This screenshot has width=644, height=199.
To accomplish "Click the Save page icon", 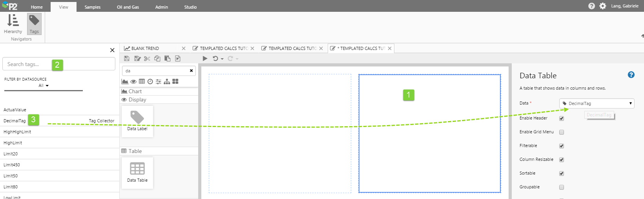I will pos(126,59).
